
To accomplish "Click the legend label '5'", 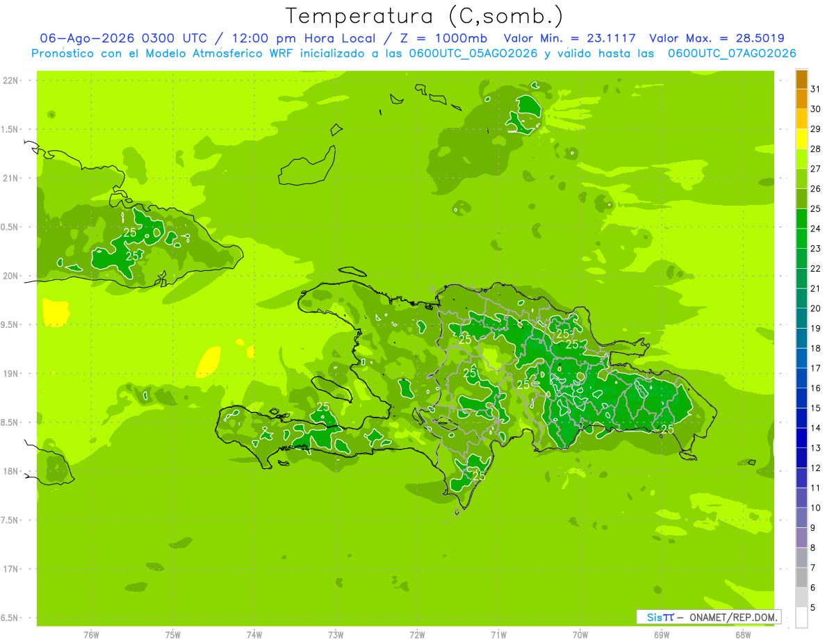I will [813, 607].
